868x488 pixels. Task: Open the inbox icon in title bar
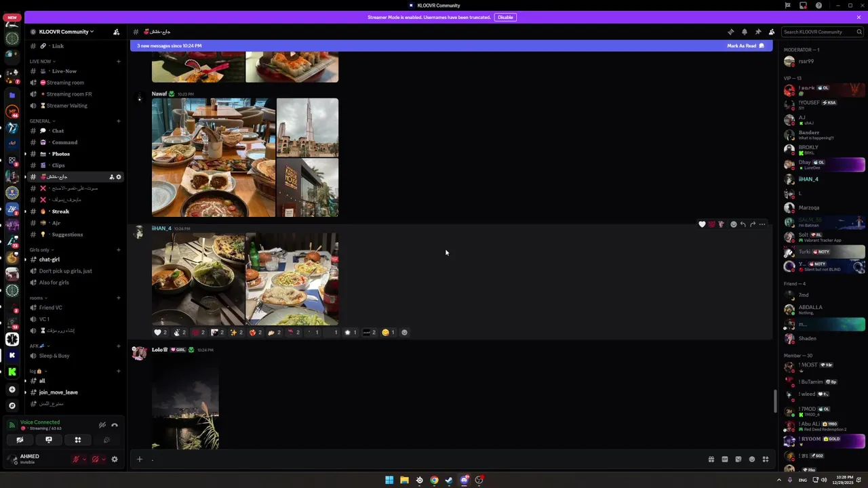click(803, 5)
